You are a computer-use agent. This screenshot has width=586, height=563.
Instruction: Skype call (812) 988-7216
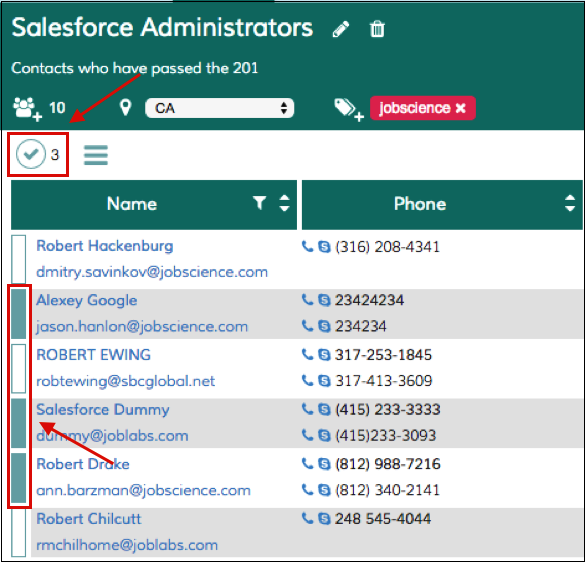(x=324, y=464)
